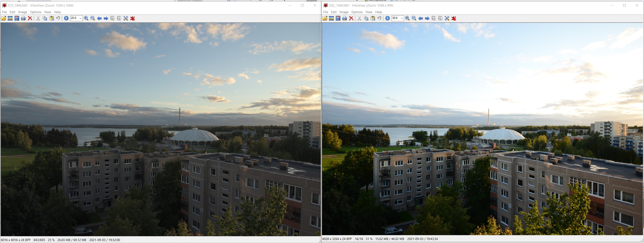The width and height of the screenshot is (644, 243).
Task: Open Help menu in right window
Action: click(378, 12)
